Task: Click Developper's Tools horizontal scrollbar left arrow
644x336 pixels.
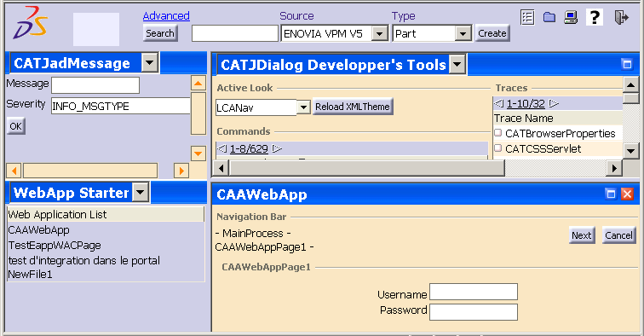Action: pyautogui.click(x=221, y=168)
